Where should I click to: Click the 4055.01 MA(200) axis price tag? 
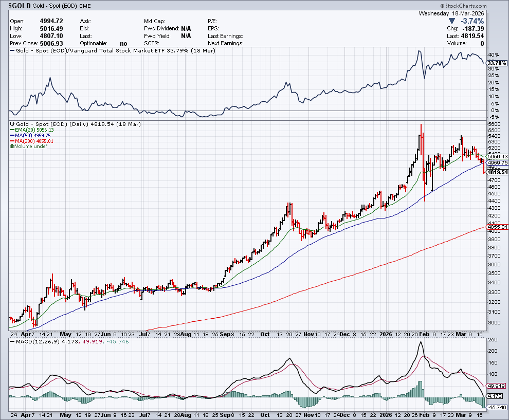(x=497, y=227)
